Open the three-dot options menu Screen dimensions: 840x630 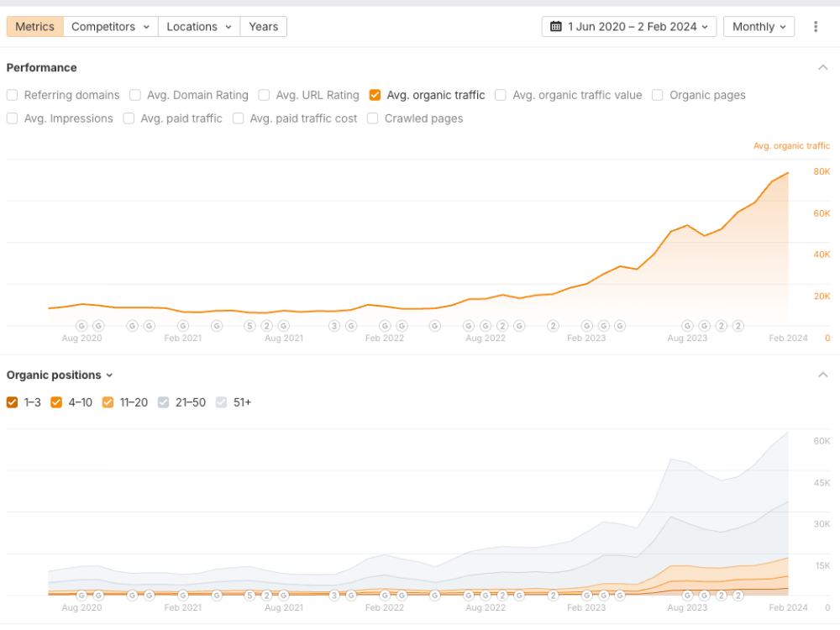pos(816,26)
